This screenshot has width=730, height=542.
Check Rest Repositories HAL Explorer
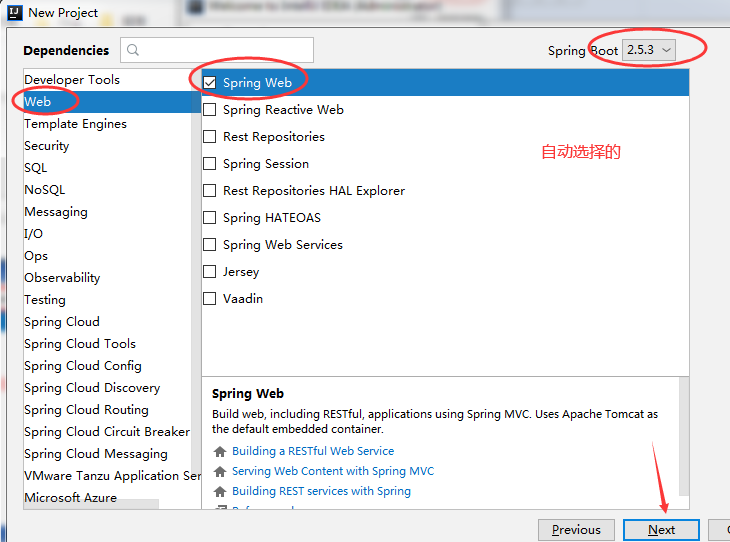pos(210,191)
